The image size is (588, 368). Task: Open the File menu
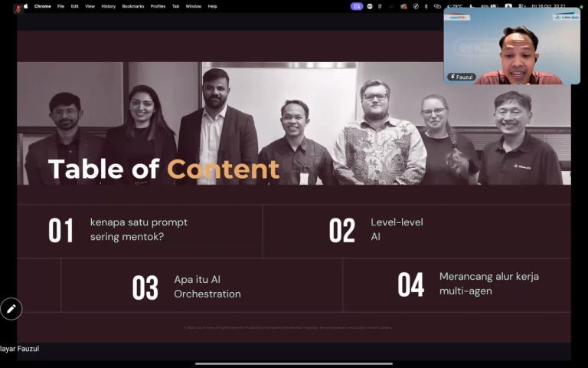tap(60, 6)
